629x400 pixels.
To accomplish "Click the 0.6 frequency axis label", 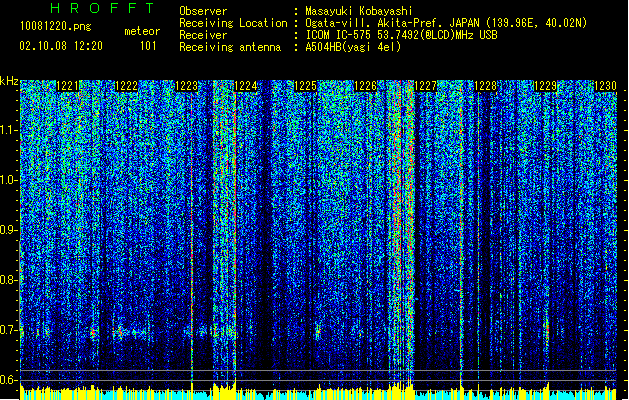I will click(x=9, y=380).
